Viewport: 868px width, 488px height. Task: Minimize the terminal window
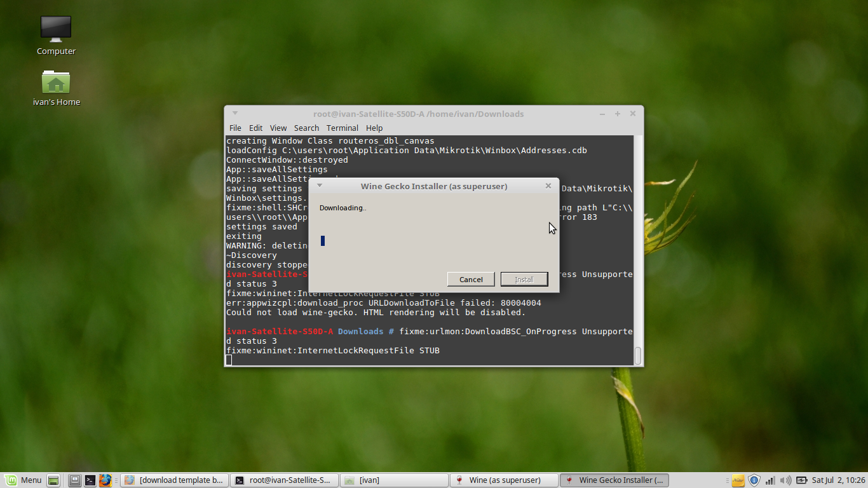pos(602,114)
